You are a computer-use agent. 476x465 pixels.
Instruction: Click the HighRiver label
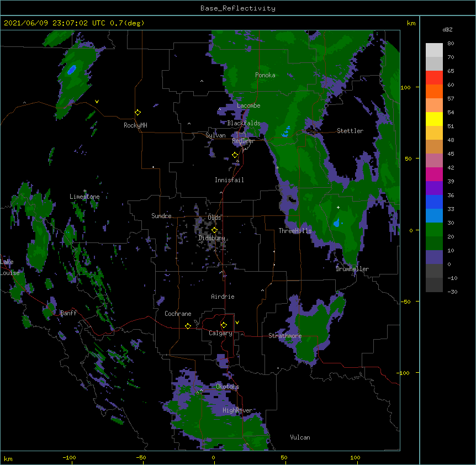pyautogui.click(x=237, y=410)
